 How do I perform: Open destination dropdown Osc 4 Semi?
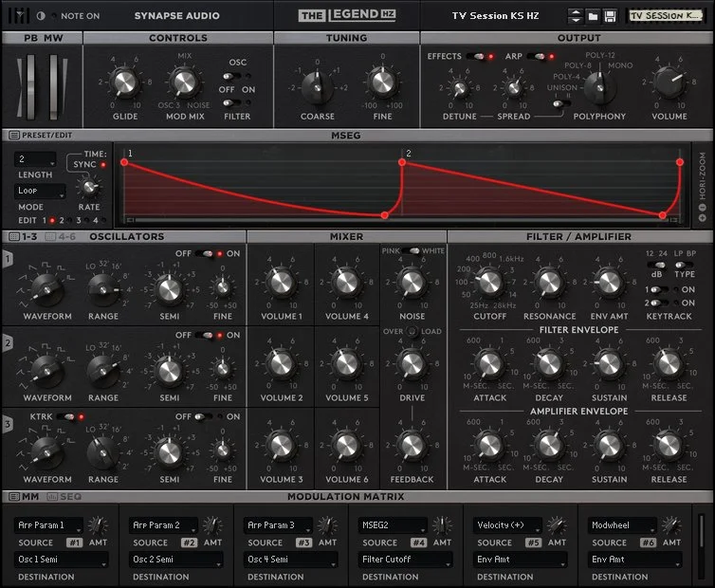291,560
